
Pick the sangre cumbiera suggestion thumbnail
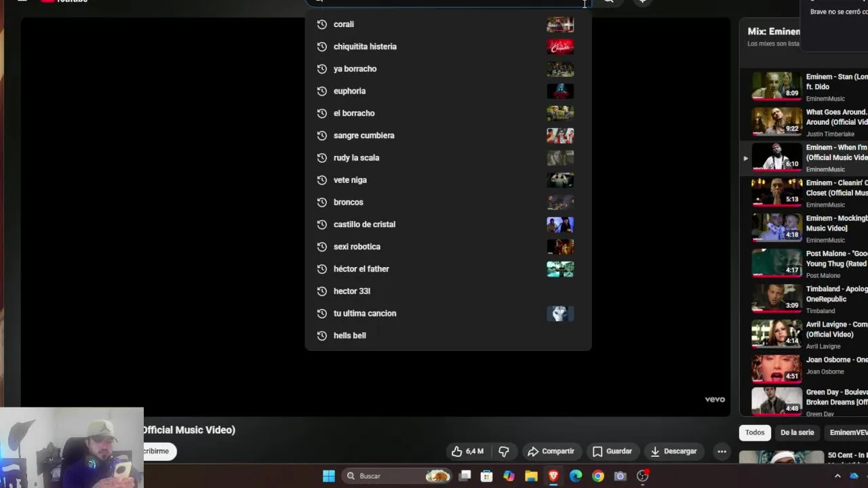(560, 136)
